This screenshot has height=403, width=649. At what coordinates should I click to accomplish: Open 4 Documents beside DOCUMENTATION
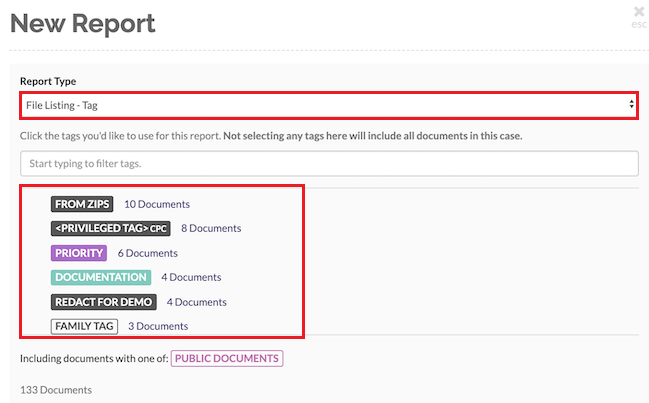(x=191, y=277)
